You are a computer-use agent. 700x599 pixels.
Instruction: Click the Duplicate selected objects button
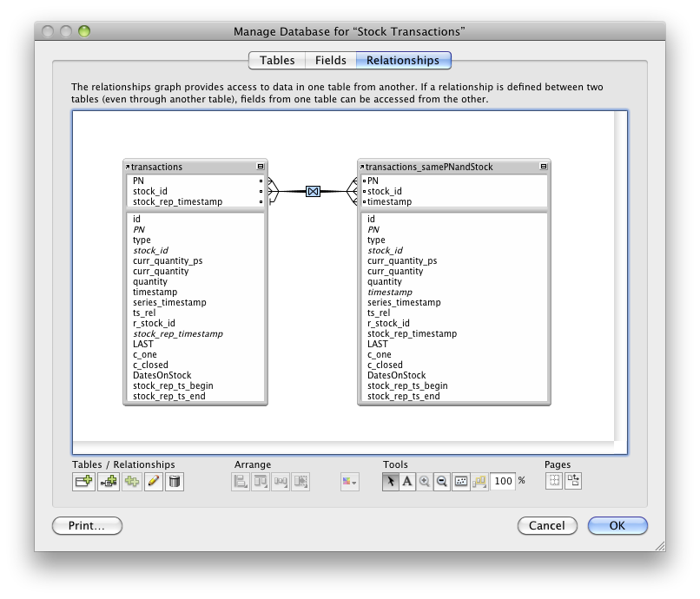coord(132,482)
